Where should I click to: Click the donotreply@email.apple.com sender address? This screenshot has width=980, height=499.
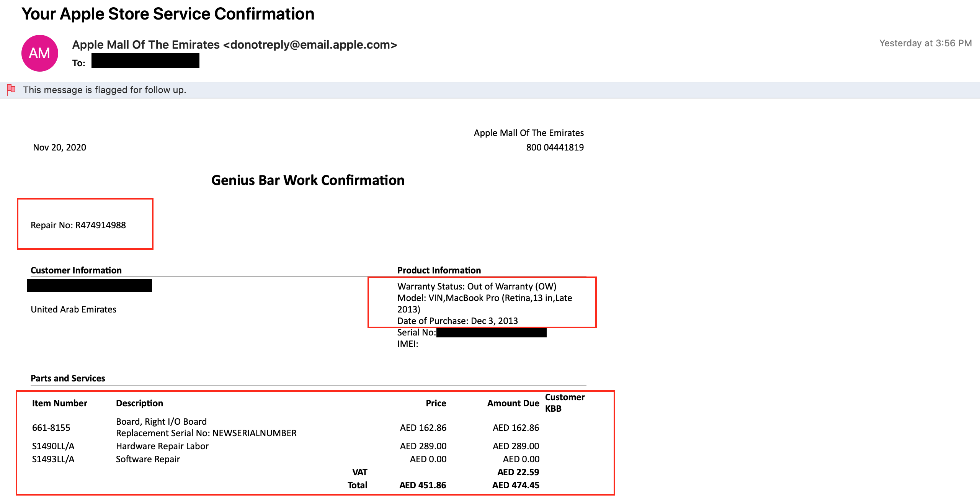(x=310, y=45)
